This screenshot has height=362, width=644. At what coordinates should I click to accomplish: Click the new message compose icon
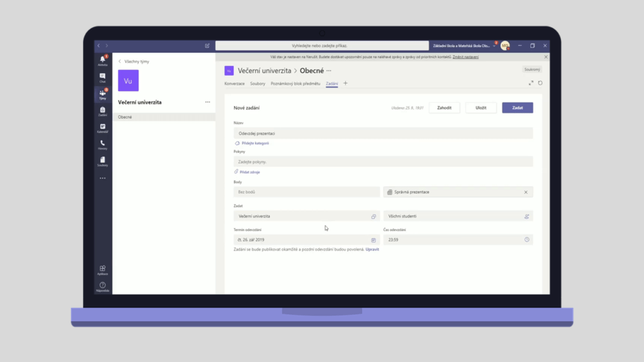[x=208, y=46]
